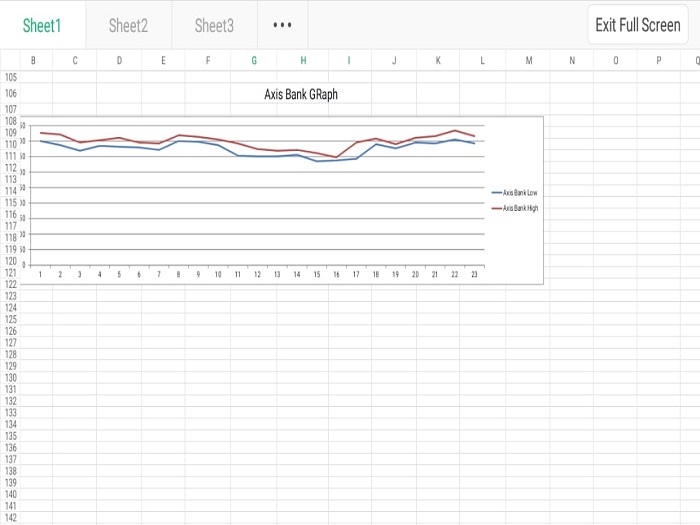Click x-axis label 1 on chart

coord(40,274)
